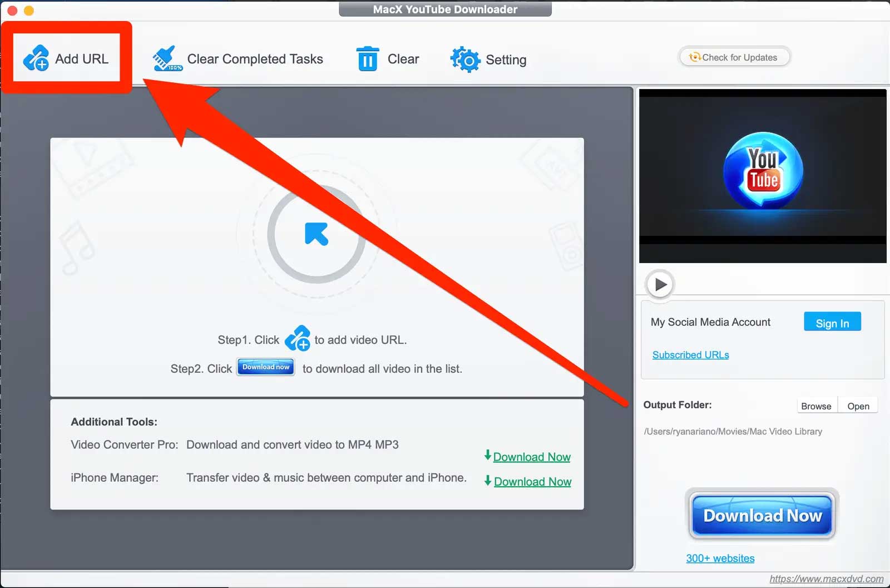Open the 300+ websites link

(x=720, y=558)
